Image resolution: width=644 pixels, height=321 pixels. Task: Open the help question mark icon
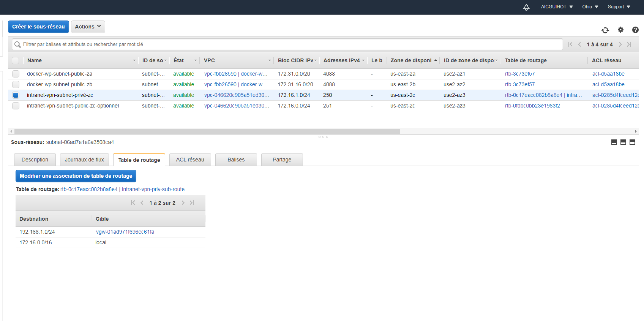point(635,30)
